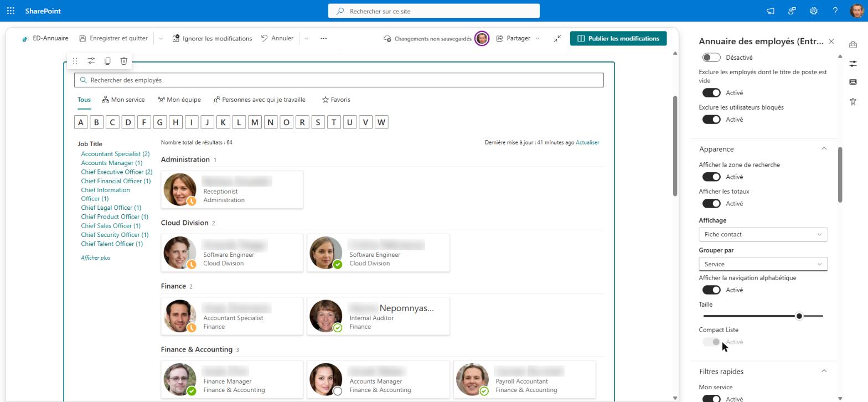Viewport: 868px width, 402px height.
Task: Select the Favoris tab
Action: point(336,100)
